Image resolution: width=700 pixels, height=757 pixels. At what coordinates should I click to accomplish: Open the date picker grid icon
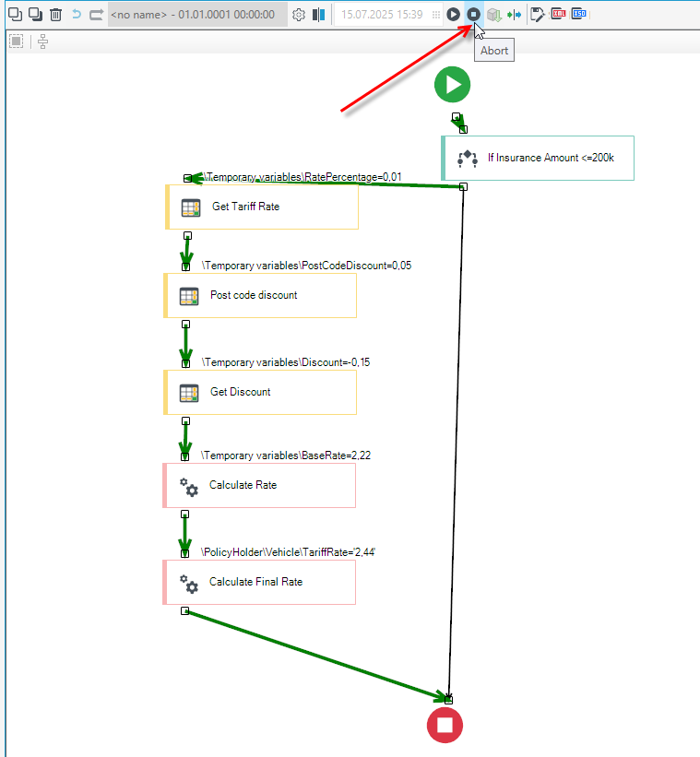pos(436,15)
